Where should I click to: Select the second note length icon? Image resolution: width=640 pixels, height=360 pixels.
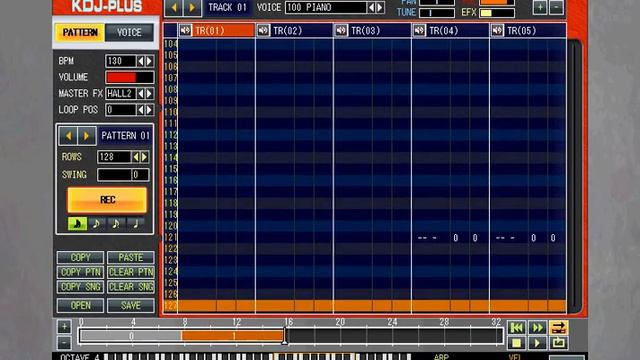tap(96, 224)
